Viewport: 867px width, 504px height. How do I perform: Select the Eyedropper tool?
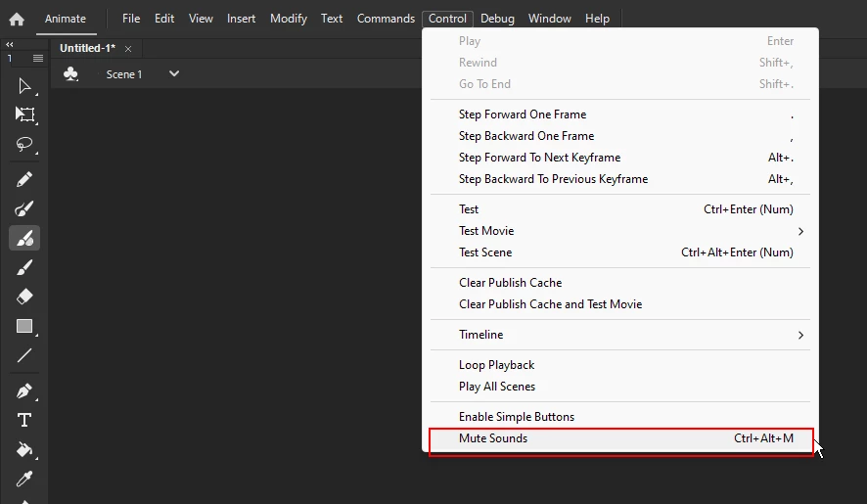24,480
